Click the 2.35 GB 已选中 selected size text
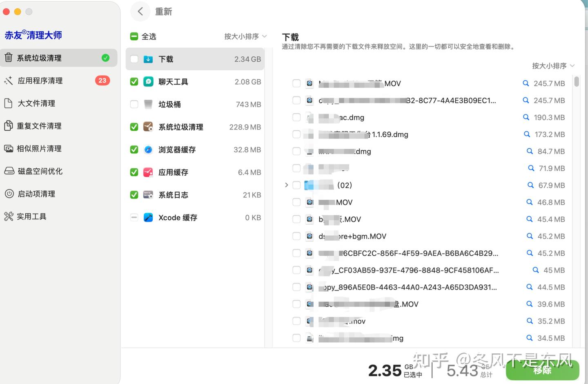Image resolution: width=588 pixels, height=384 pixels. click(395, 371)
